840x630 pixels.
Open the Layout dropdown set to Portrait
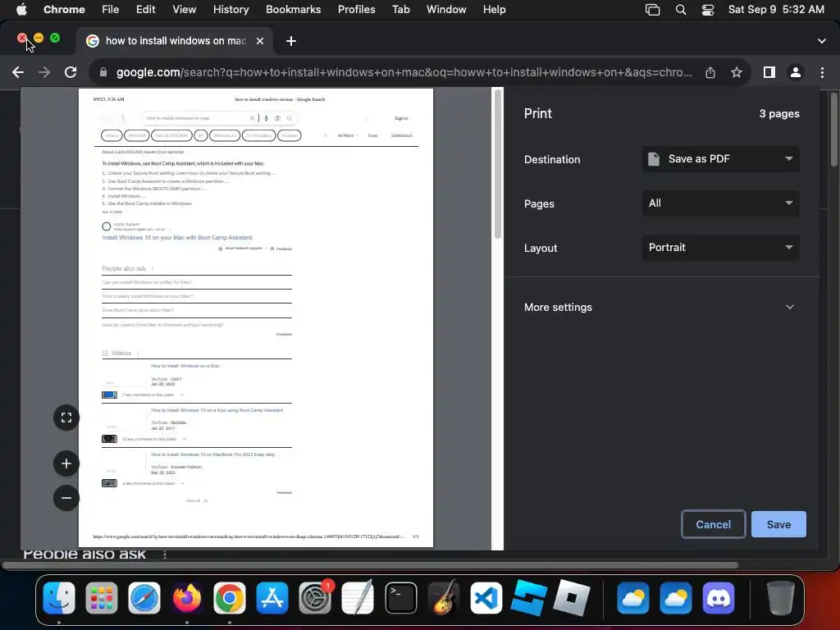tap(720, 248)
